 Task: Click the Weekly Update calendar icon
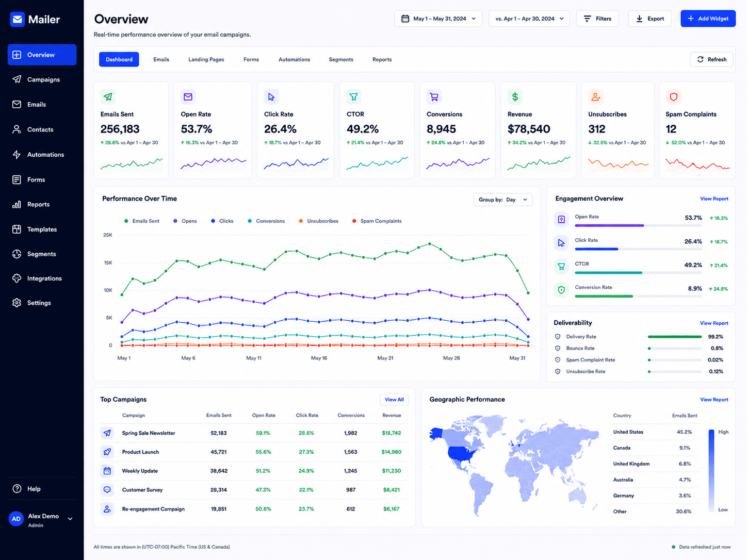pos(107,471)
